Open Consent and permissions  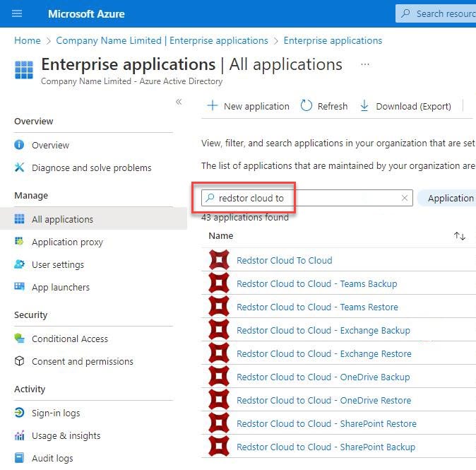tap(83, 362)
